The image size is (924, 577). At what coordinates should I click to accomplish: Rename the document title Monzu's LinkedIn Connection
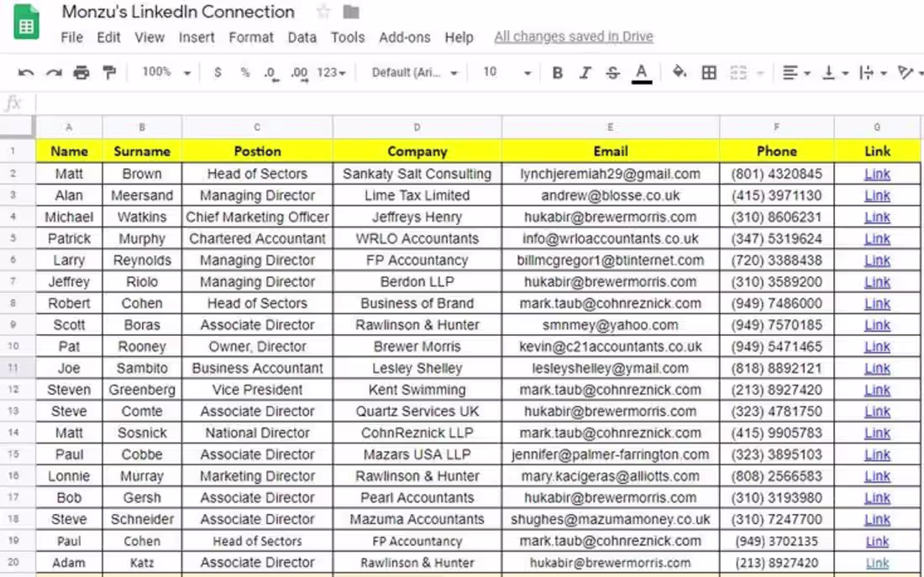click(x=178, y=12)
